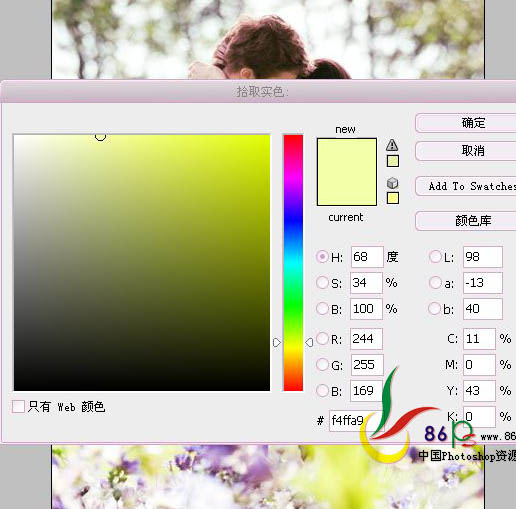
Task: Select the G green radio button
Action: pyautogui.click(x=322, y=365)
